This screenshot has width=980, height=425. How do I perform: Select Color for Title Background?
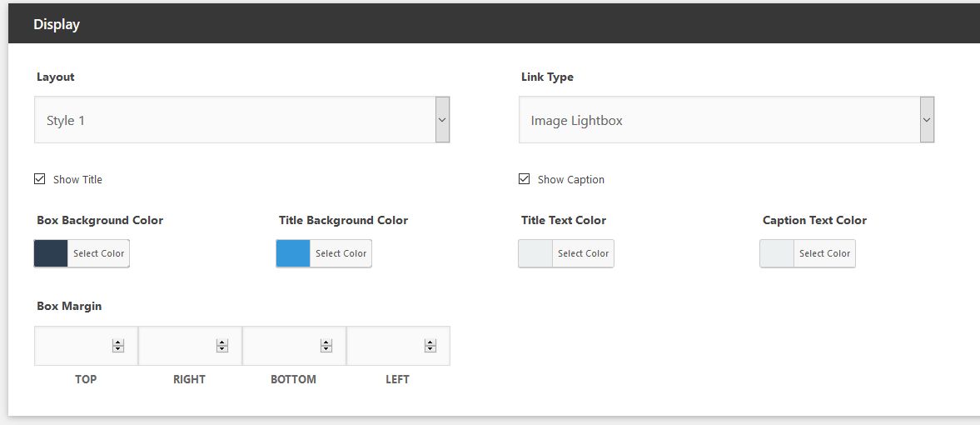pos(341,253)
